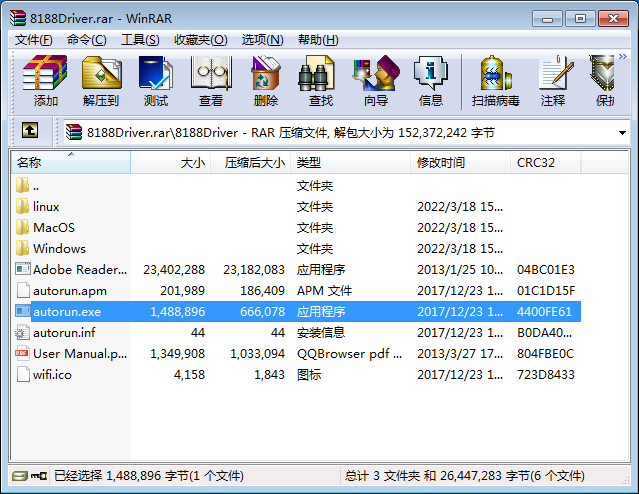Viewport: 639px width, 494px height.
Task: Click the autorun.inf gear file icon
Action: [22, 333]
